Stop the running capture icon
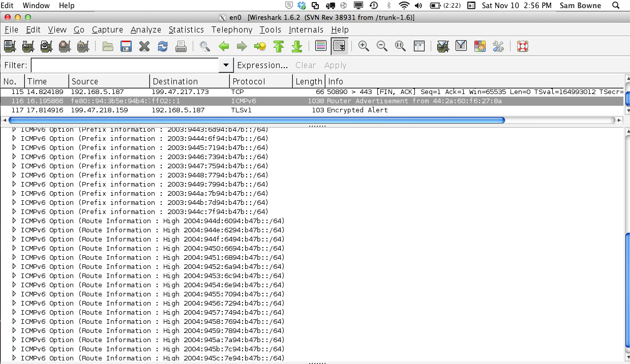The image size is (630, 364). [x=65, y=47]
